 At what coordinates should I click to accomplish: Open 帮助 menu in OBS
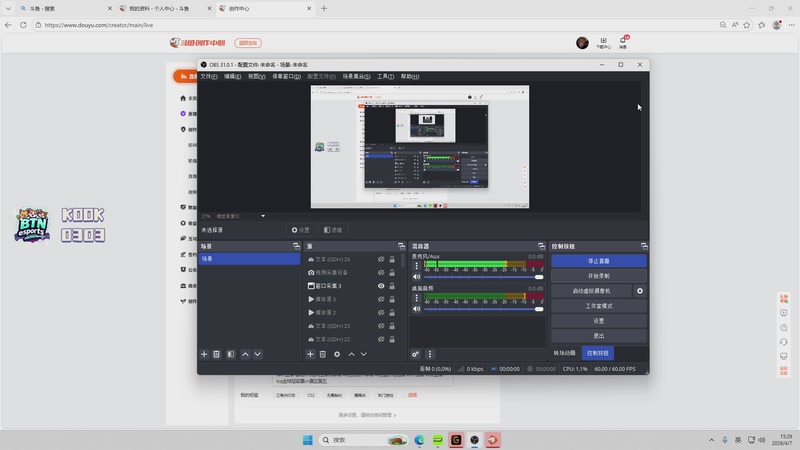tap(410, 77)
